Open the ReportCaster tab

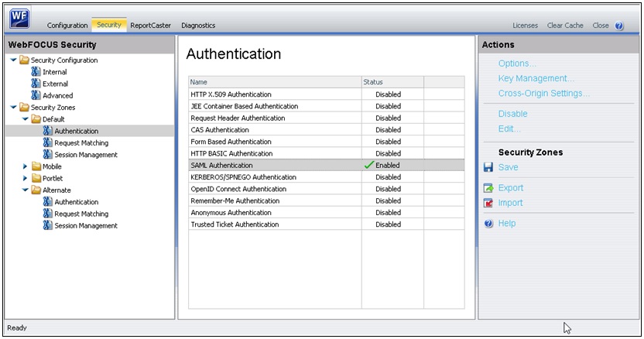point(150,26)
